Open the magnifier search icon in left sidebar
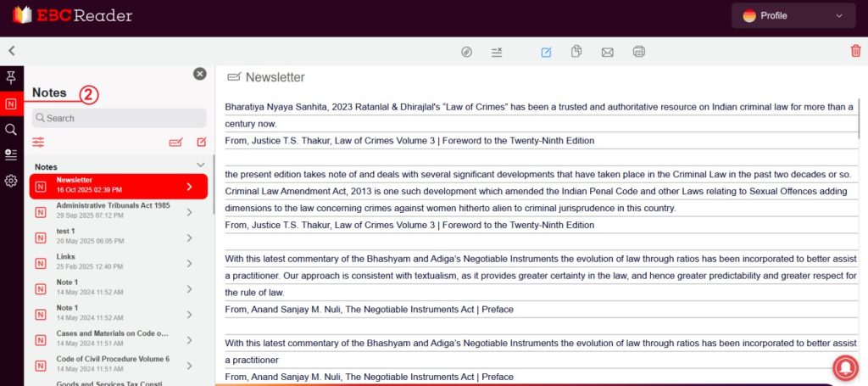868x386 pixels. coord(11,130)
